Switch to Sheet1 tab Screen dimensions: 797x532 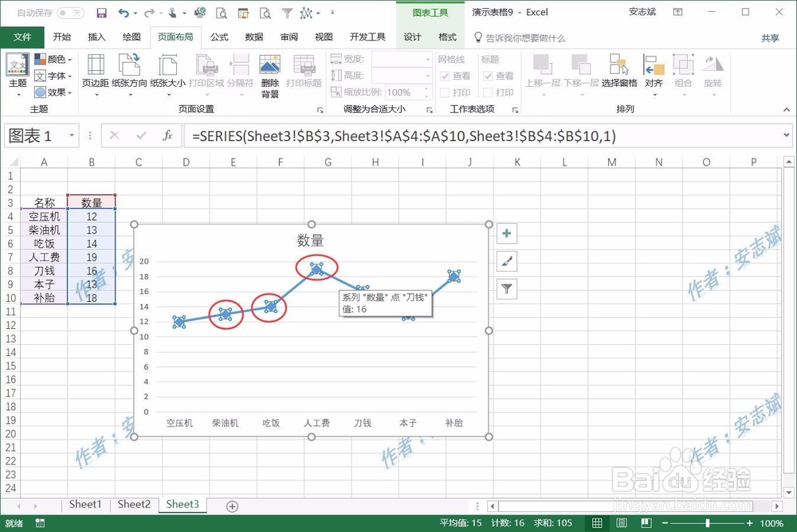pos(85,504)
